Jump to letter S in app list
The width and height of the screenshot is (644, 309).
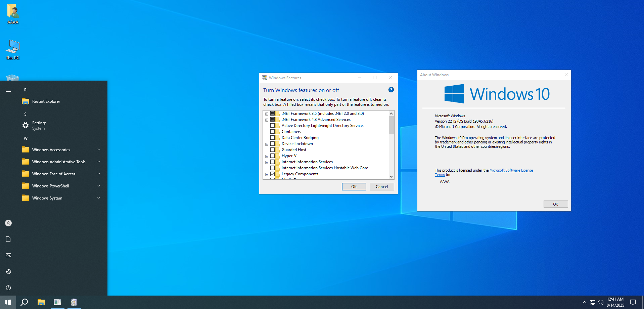point(25,114)
